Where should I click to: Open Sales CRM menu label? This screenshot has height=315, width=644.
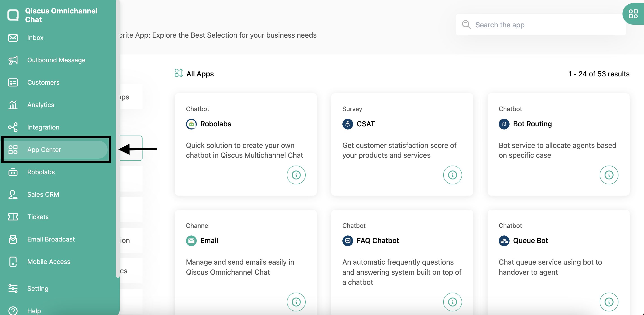pyautogui.click(x=43, y=194)
